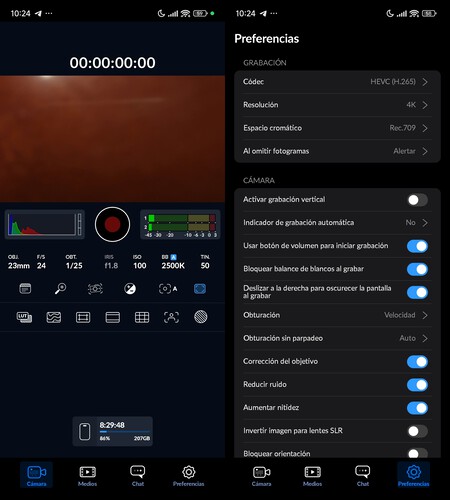Tap the iris f1.8 value
The width and height of the screenshot is (450, 500).
coord(111,262)
